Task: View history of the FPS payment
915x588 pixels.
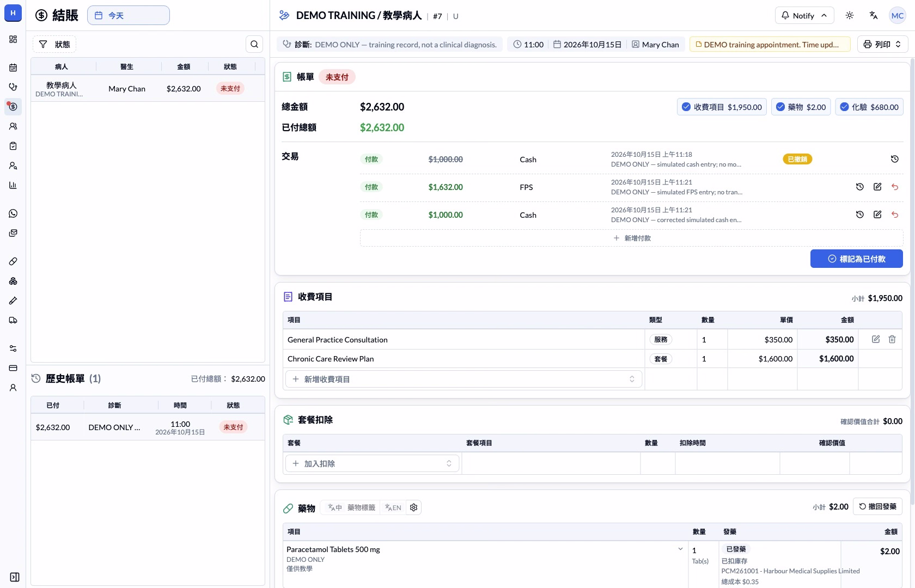Action: pyautogui.click(x=860, y=187)
